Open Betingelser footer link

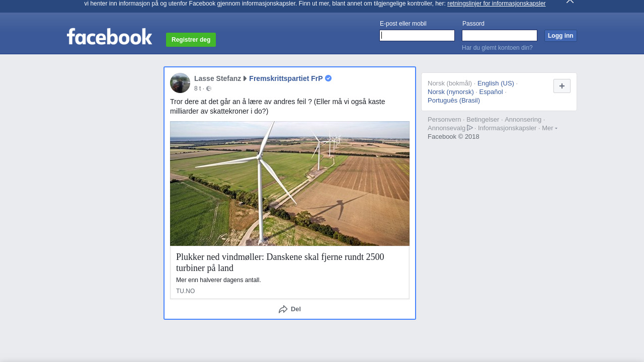(483, 120)
